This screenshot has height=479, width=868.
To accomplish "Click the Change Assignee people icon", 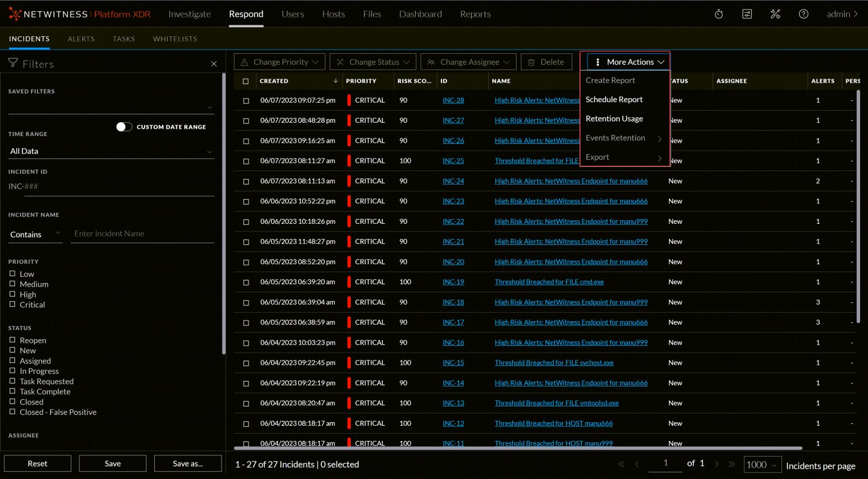I will pyautogui.click(x=430, y=61).
